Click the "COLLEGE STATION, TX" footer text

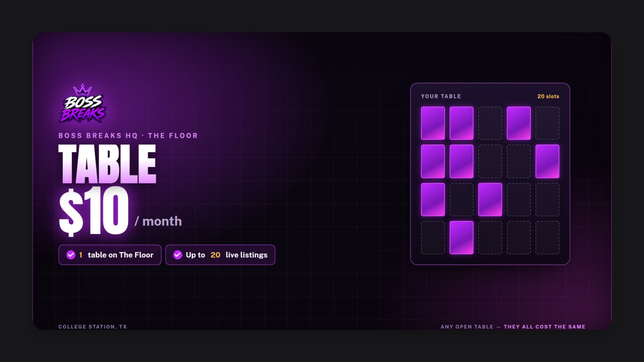point(93,327)
